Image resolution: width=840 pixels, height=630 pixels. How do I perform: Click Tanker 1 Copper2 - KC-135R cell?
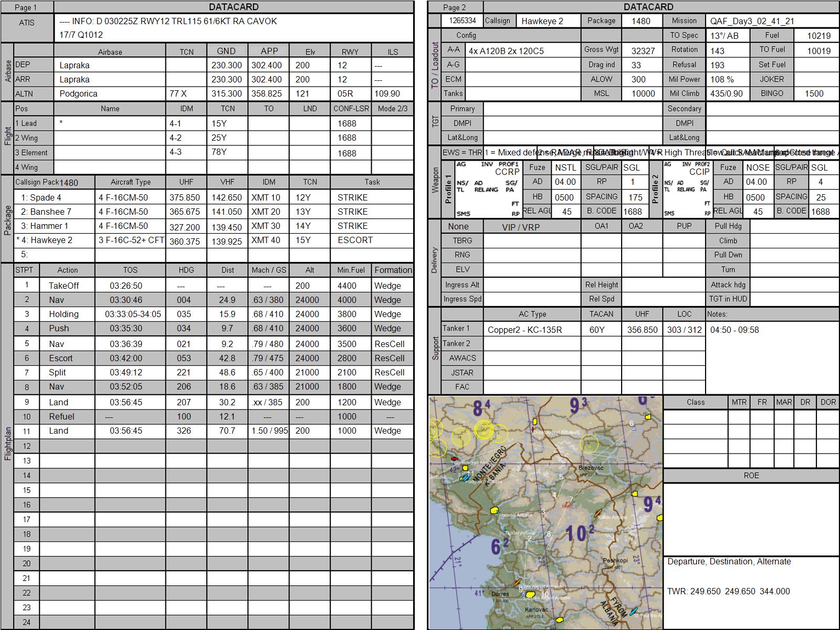click(532, 330)
